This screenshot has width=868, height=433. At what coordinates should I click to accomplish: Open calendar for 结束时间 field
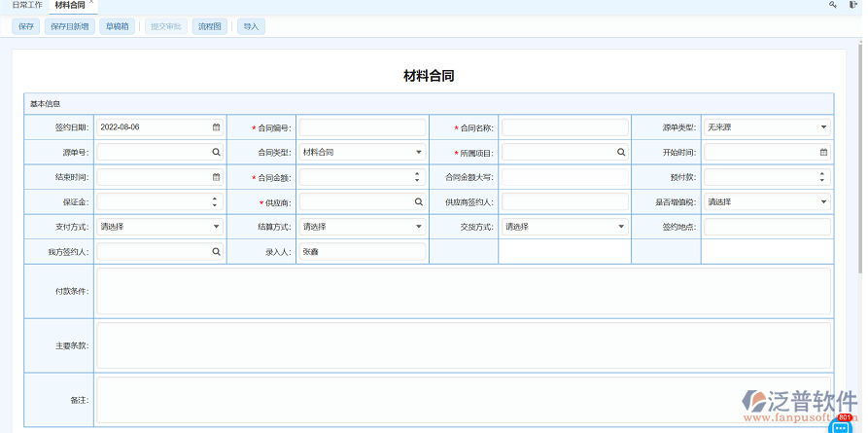[216, 177]
